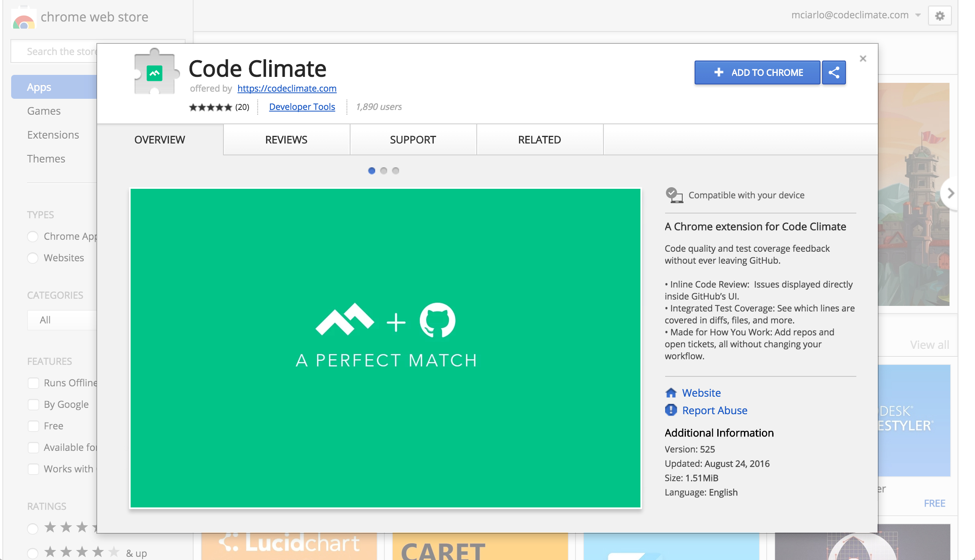Enable the By Google checkbox
Screen dimensions: 975x560
(33, 405)
